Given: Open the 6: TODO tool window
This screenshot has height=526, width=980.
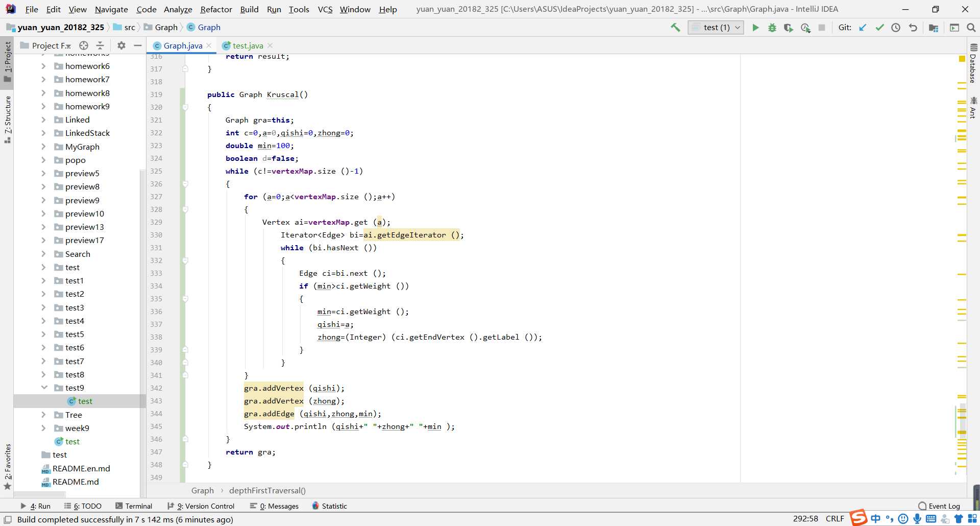Looking at the screenshot, I should coord(83,506).
